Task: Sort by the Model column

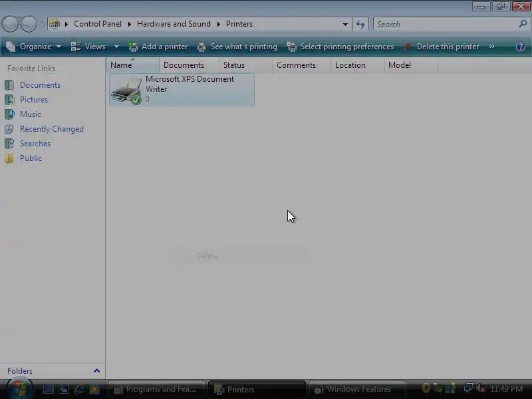Action: [x=410, y=65]
